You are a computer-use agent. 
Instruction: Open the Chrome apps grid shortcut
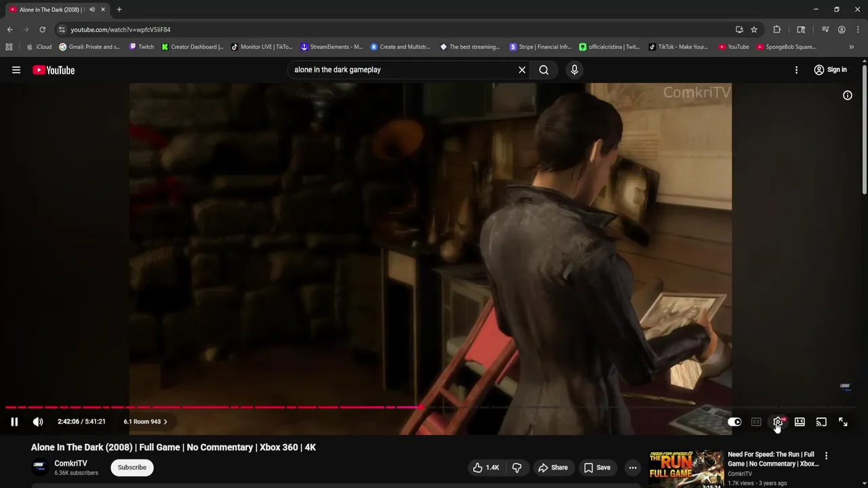tap(9, 47)
